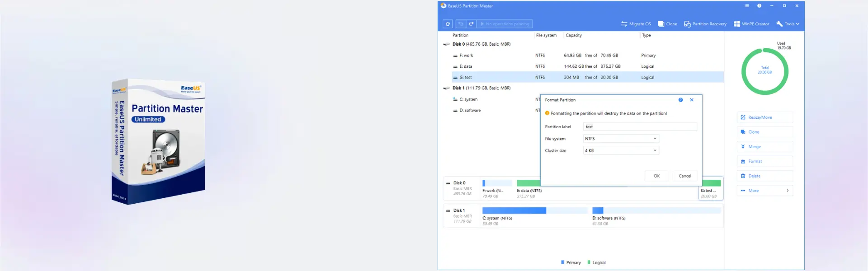Open the Cluster size 4 KB dropdown

tap(621, 150)
